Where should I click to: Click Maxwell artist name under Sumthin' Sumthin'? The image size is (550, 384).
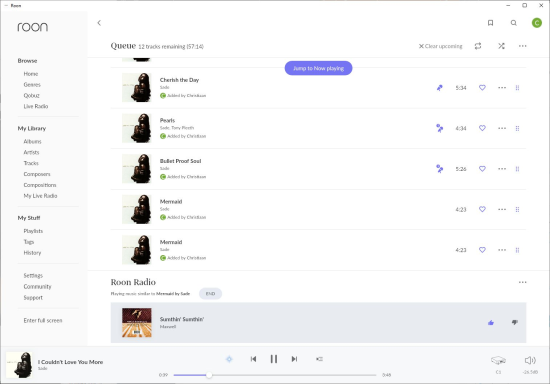[168, 326]
